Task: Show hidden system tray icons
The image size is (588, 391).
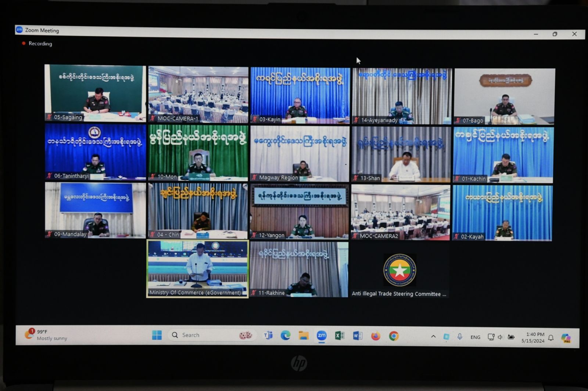Action: pyautogui.click(x=433, y=336)
